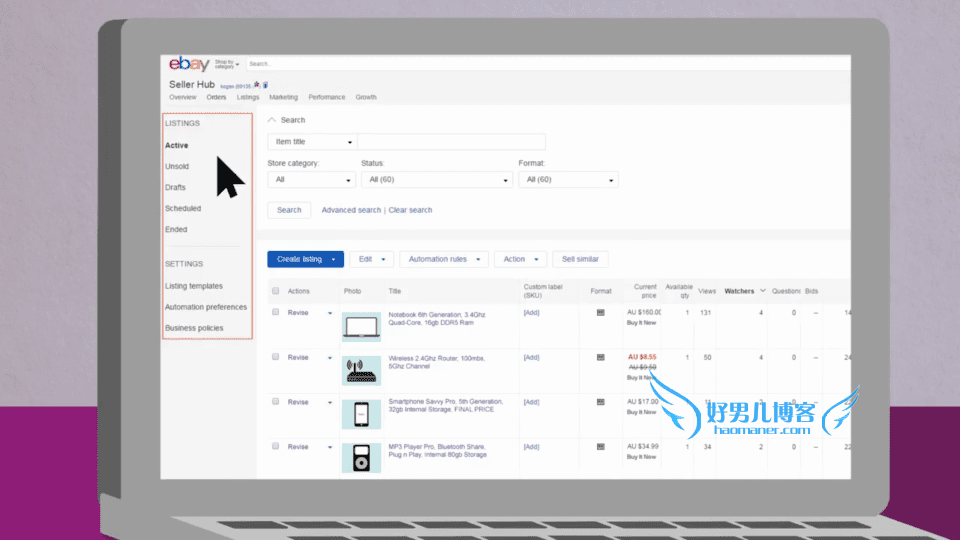Show Unsold listings
The width and height of the screenshot is (960, 540).
177,167
